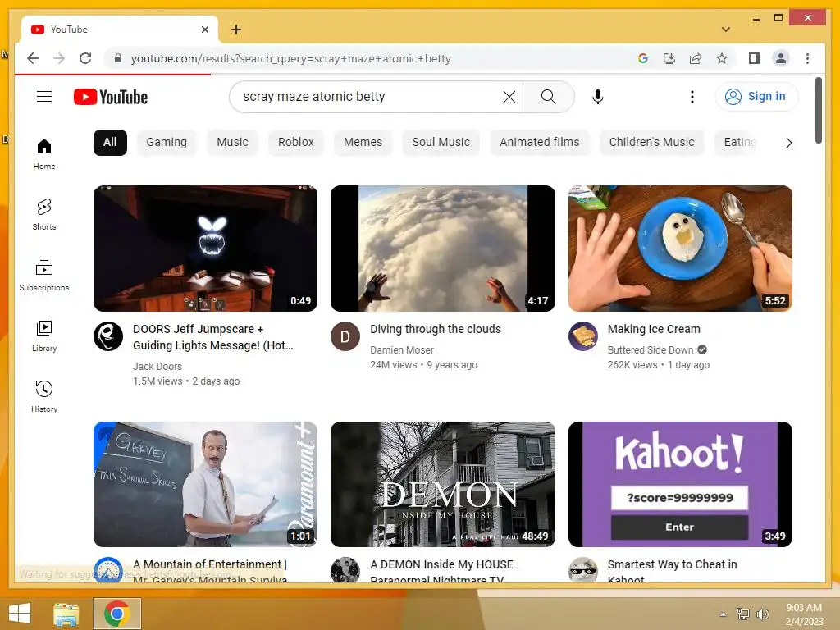Open Library in the sidebar
Image resolution: width=840 pixels, height=630 pixels.
44,336
